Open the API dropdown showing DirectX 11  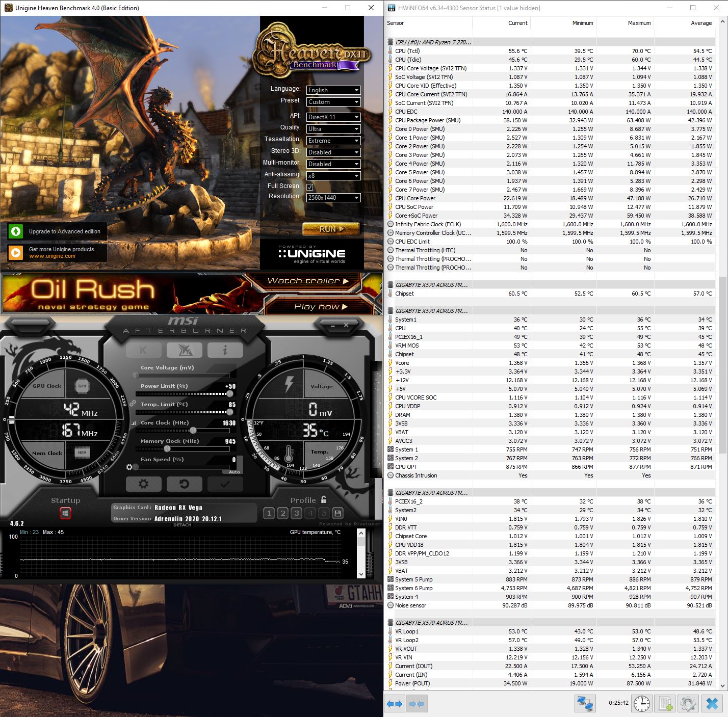pos(333,117)
